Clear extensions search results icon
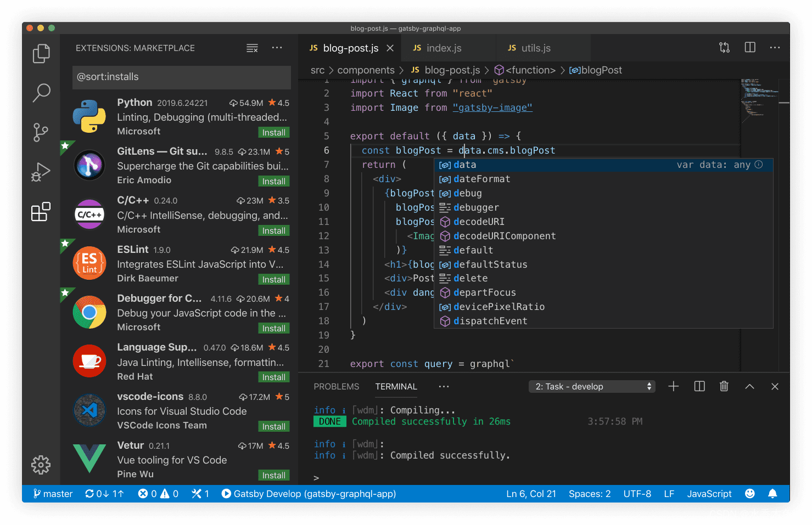This screenshot has height=525, width=812. (252, 48)
